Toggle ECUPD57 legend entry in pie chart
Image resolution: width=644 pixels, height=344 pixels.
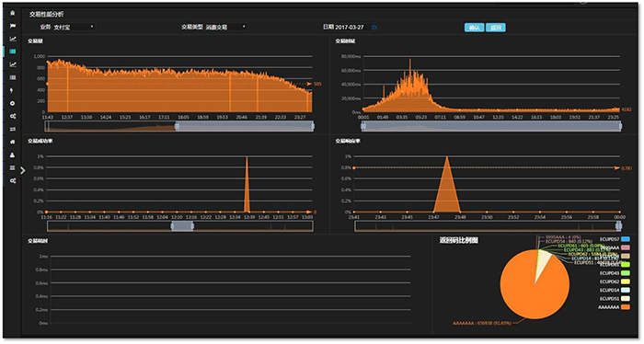click(615, 239)
